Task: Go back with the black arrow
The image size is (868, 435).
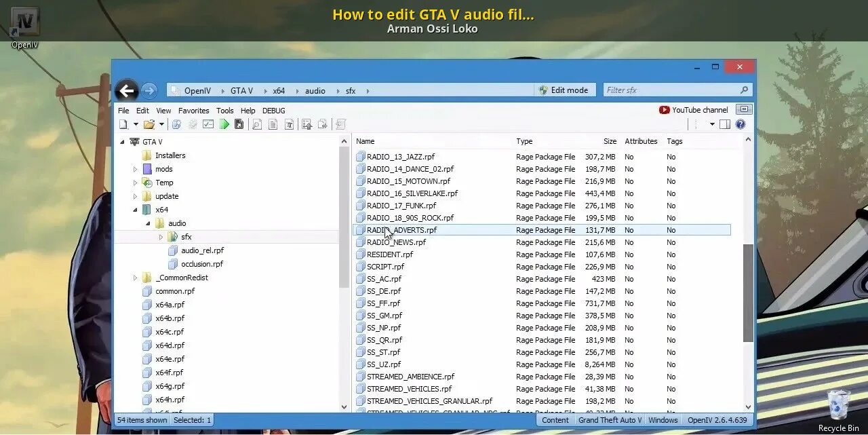Action: (127, 90)
